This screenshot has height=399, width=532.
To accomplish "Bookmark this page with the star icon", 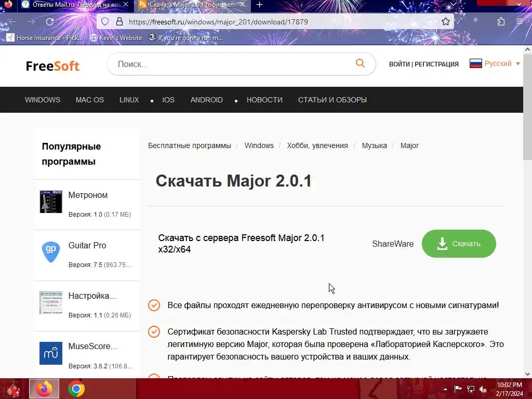I will click(445, 22).
